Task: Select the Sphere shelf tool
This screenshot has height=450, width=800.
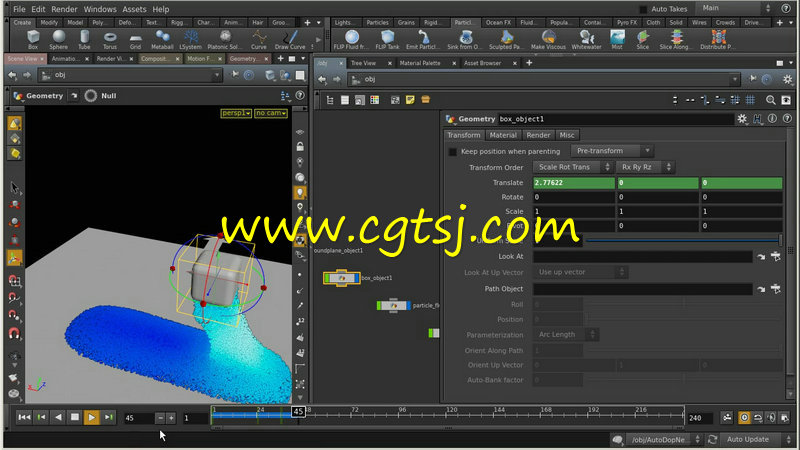Action: tap(59, 39)
